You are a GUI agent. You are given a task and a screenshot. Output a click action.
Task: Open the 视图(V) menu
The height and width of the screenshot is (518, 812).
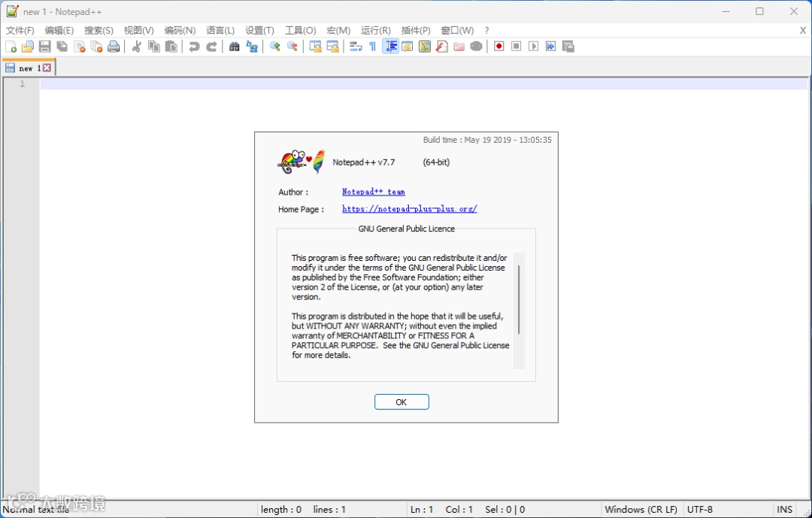[139, 31]
